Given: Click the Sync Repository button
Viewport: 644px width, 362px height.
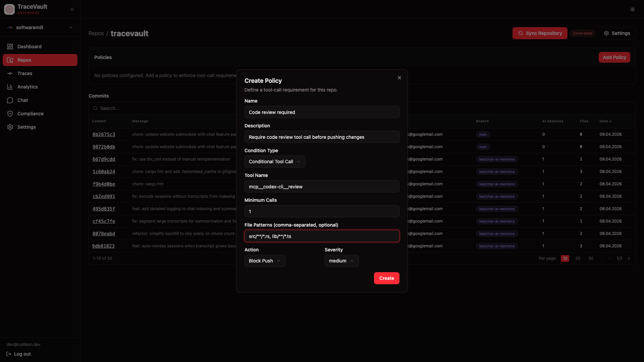Looking at the screenshot, I should (x=540, y=33).
